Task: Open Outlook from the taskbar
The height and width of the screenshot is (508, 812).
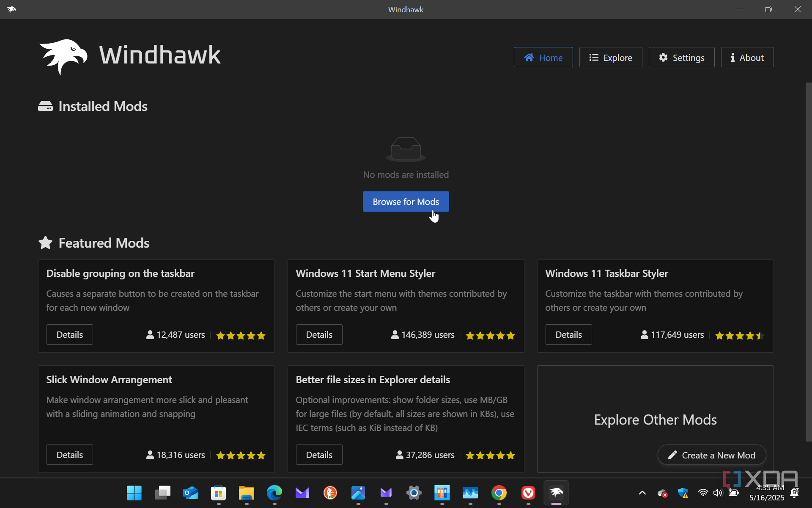Action: point(191,493)
